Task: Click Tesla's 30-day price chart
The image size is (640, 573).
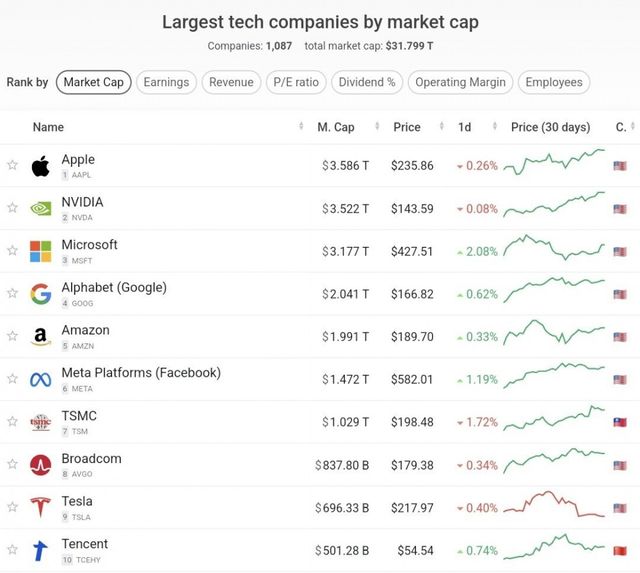Action: click(x=554, y=507)
